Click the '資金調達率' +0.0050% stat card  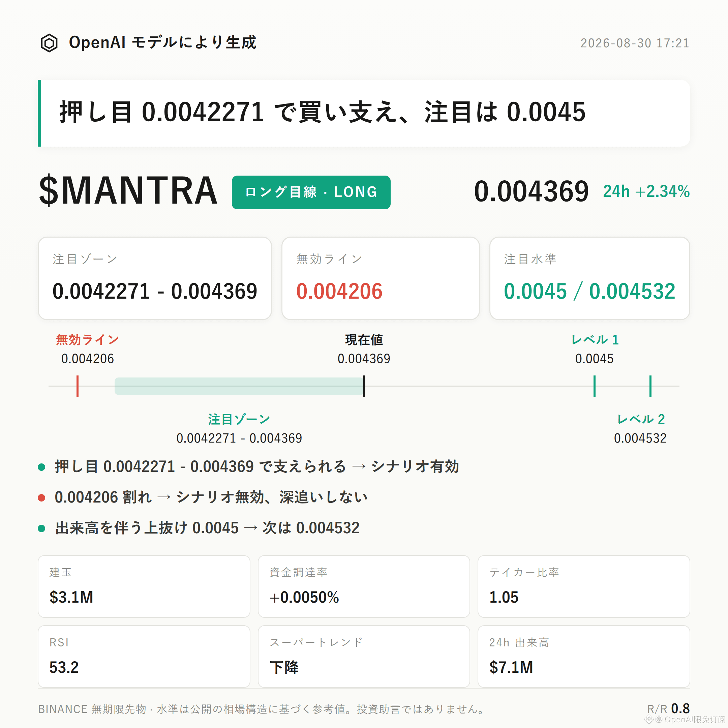coord(364,586)
